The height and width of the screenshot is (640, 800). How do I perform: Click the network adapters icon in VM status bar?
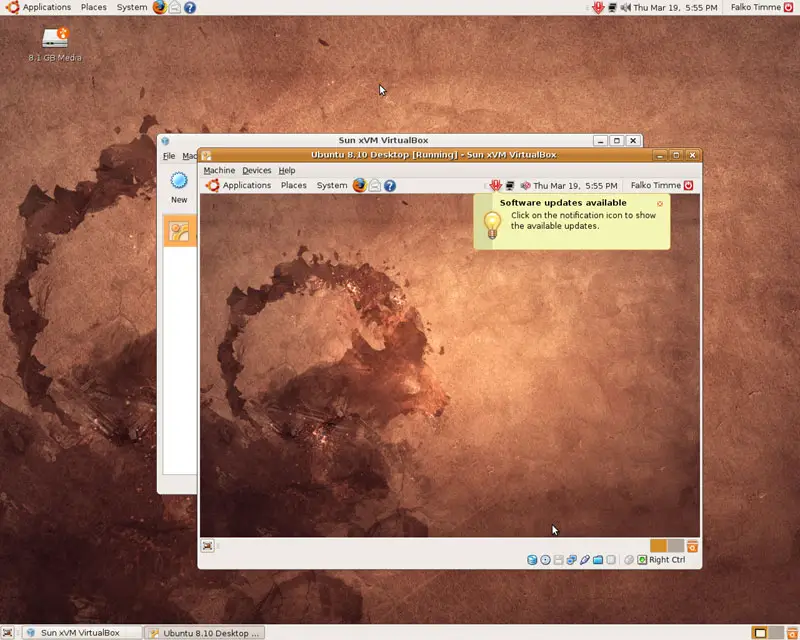tap(571, 560)
